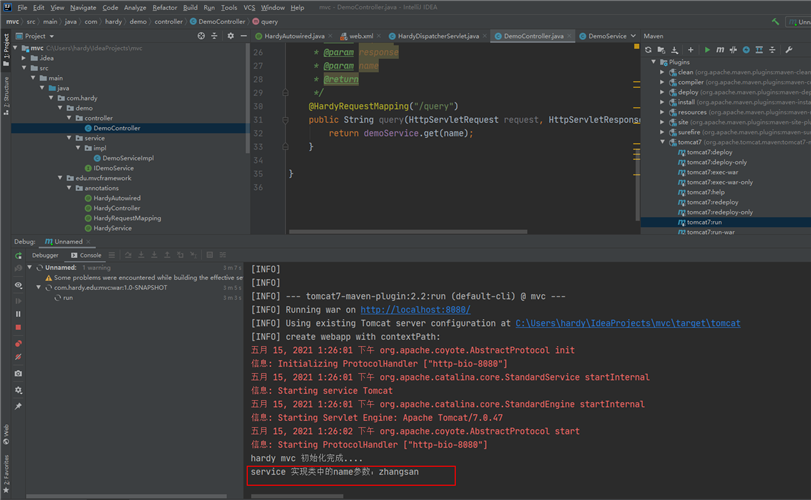Open Project view dropdown

(x=52, y=36)
